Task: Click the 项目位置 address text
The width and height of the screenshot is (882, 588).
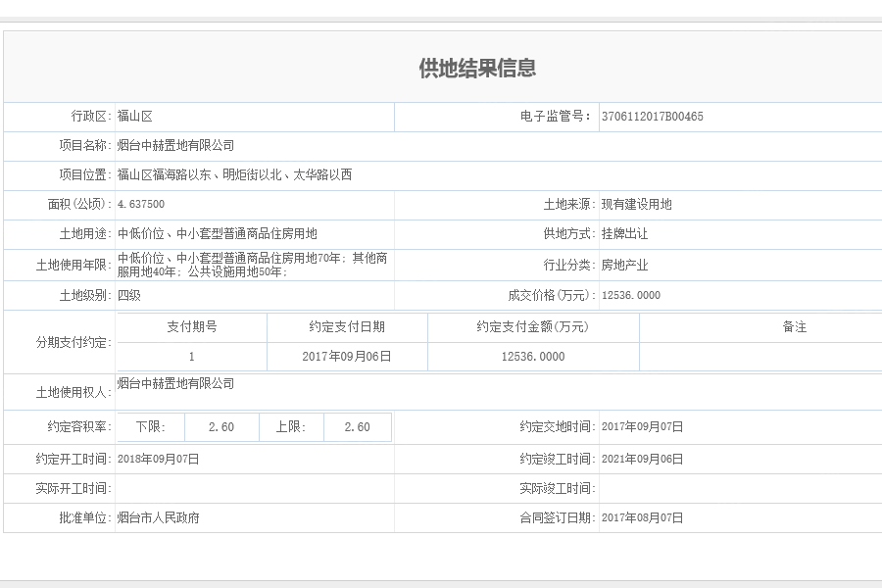Action: point(234,175)
